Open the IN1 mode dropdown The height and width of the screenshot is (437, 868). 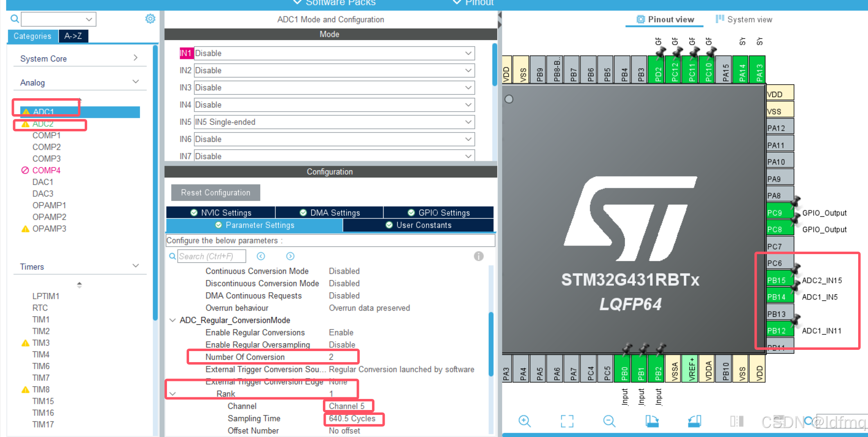click(x=334, y=53)
